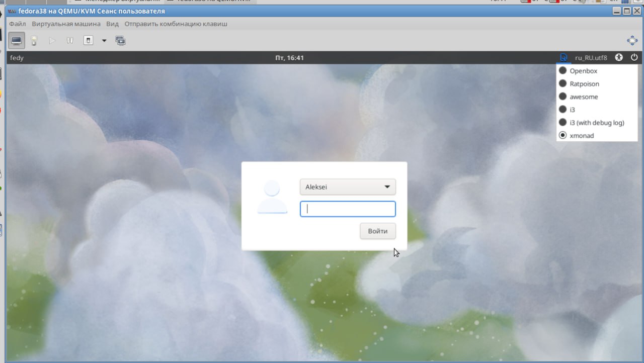Click the user avatar picture
644x363 pixels.
(x=272, y=197)
